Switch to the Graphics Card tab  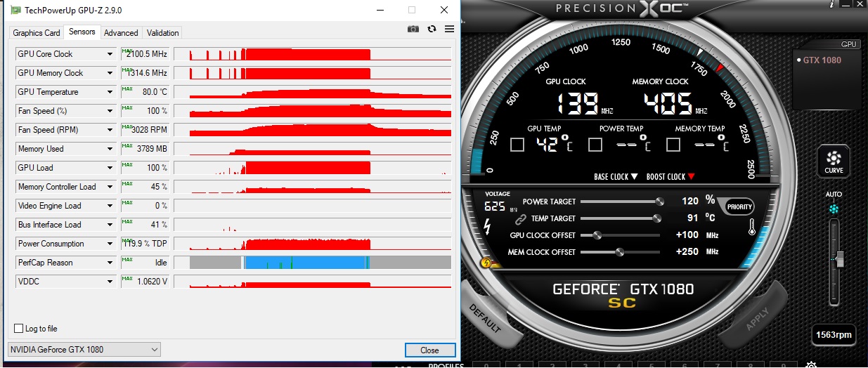coord(37,33)
